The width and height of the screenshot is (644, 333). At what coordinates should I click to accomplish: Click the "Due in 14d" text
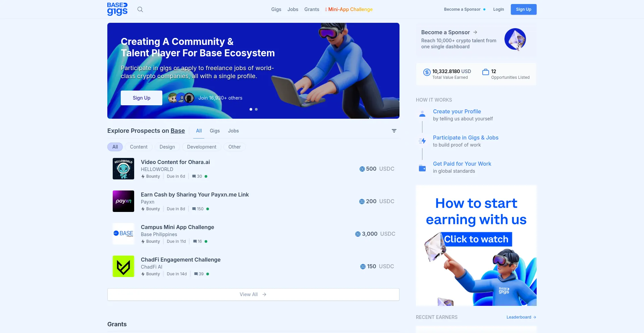[177, 274]
